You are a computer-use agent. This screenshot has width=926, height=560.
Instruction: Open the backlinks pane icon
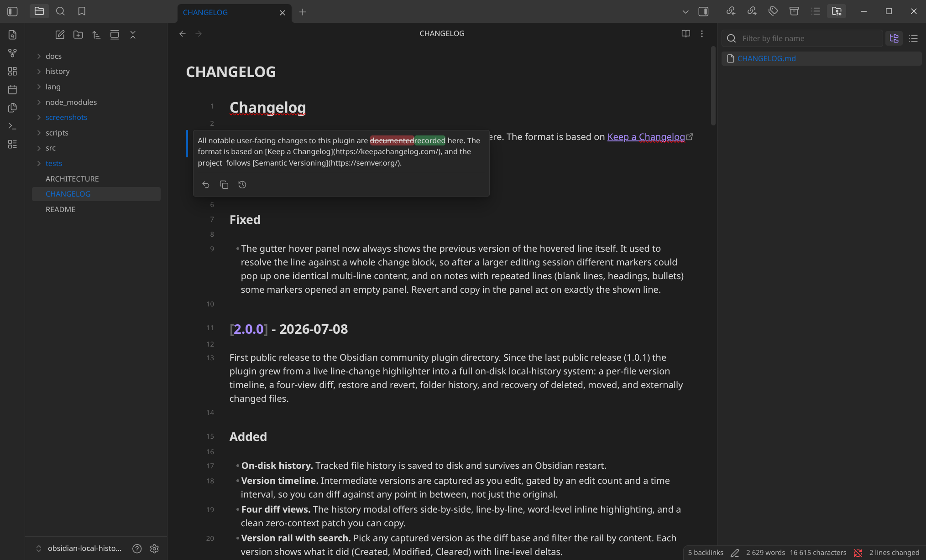click(731, 11)
